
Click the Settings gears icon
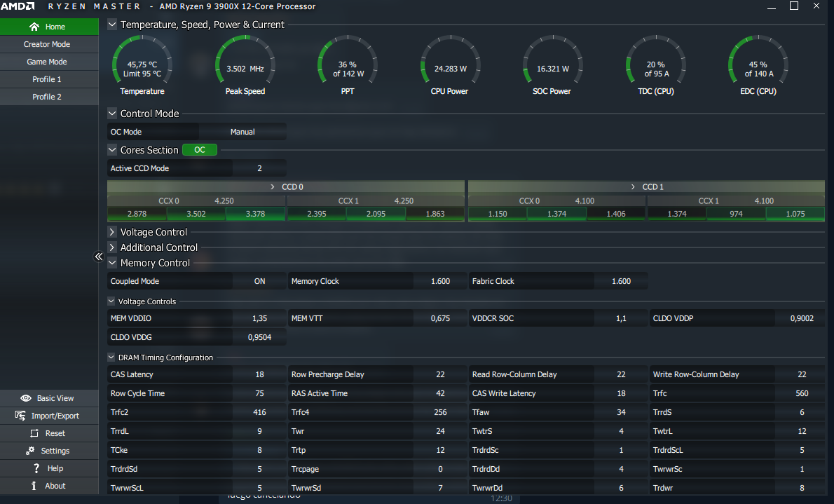[30, 451]
